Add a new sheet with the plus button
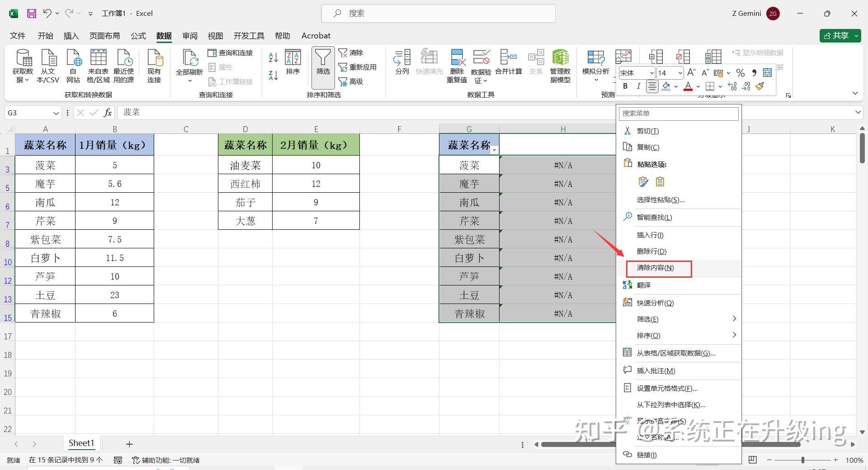 click(129, 444)
